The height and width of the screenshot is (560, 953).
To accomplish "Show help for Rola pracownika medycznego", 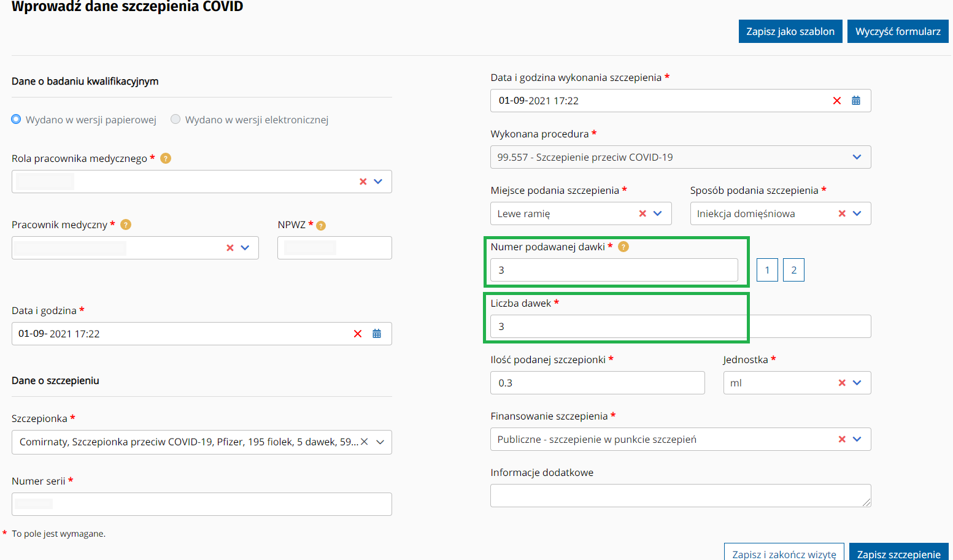I will (x=166, y=158).
